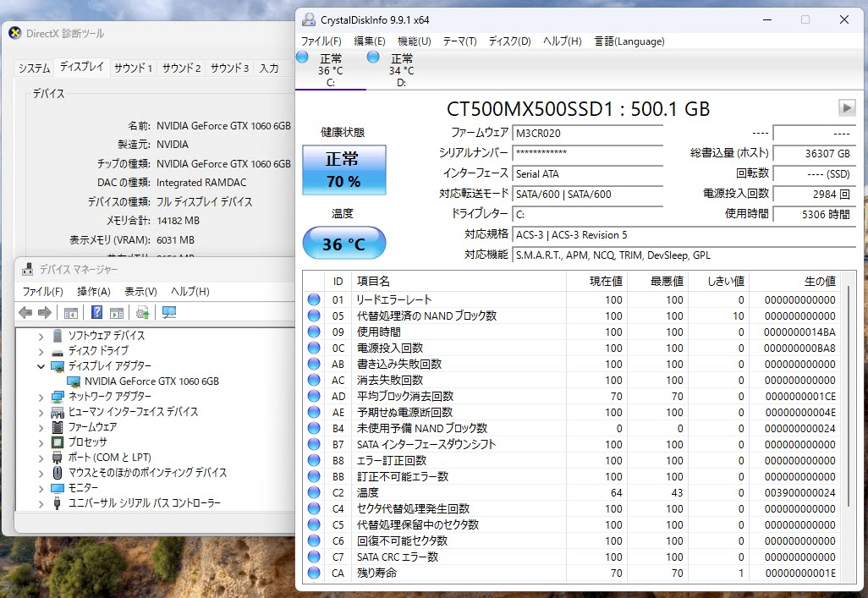The width and height of the screenshot is (868, 598).
Task: Switch to サウンド 1 tab
Action: pos(133,69)
